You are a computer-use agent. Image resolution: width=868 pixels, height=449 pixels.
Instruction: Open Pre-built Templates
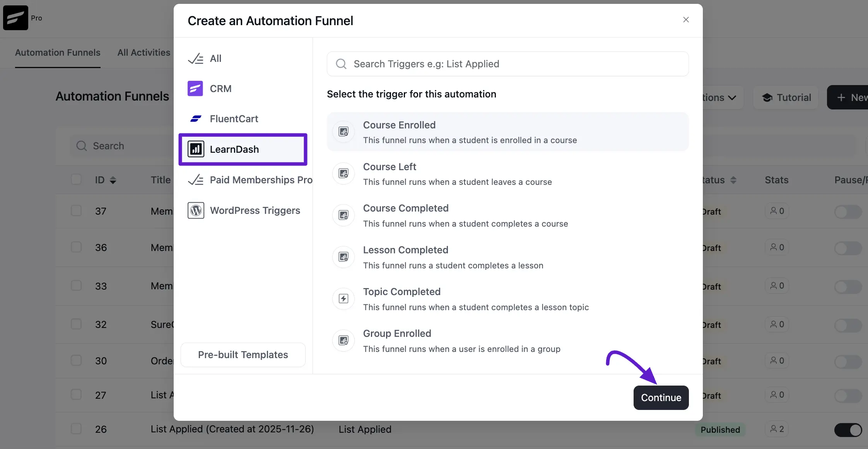coord(243,355)
